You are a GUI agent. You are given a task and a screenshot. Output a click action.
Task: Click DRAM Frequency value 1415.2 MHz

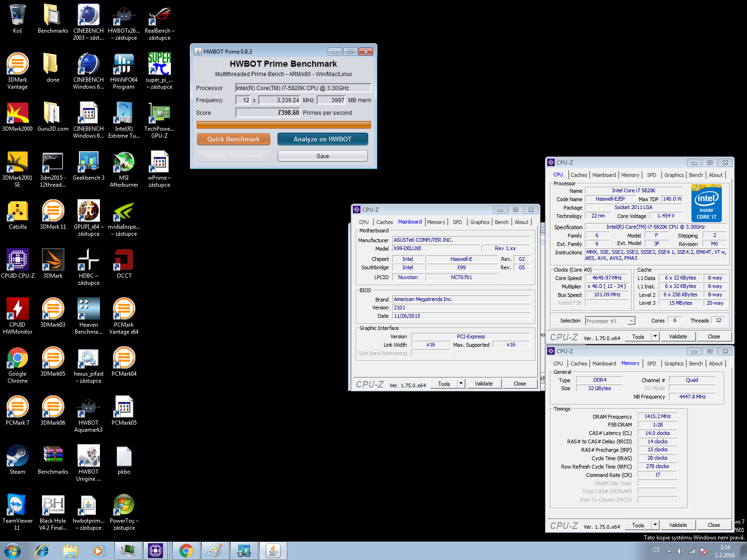pos(657,416)
